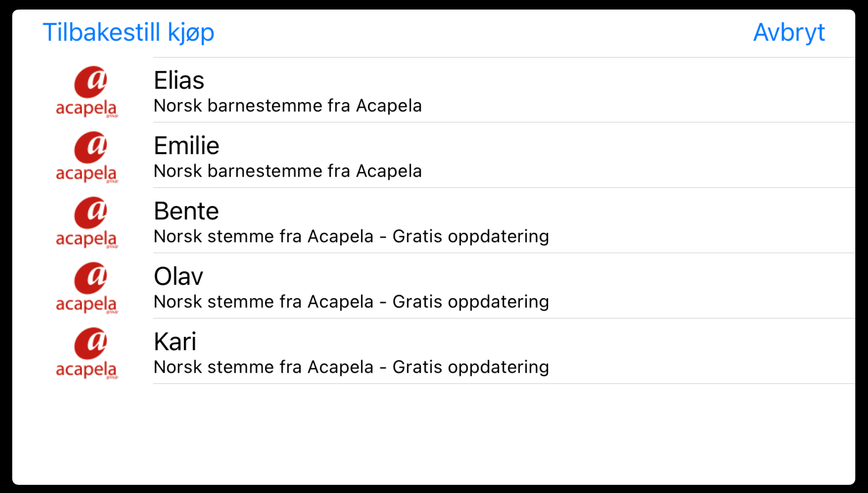
Task: Tap the Acapela logo beside Emilie
Action: coord(87,157)
